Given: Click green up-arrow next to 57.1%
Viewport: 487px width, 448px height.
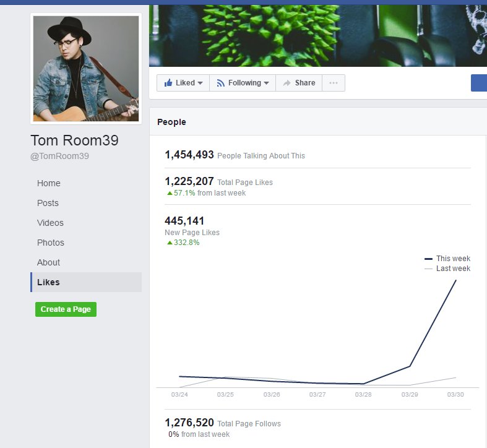Looking at the screenshot, I should coord(170,193).
